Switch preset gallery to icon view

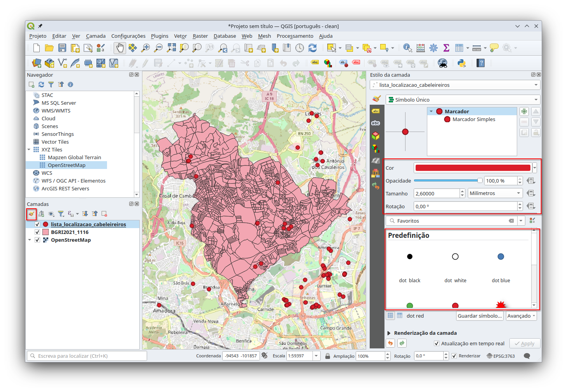point(390,315)
